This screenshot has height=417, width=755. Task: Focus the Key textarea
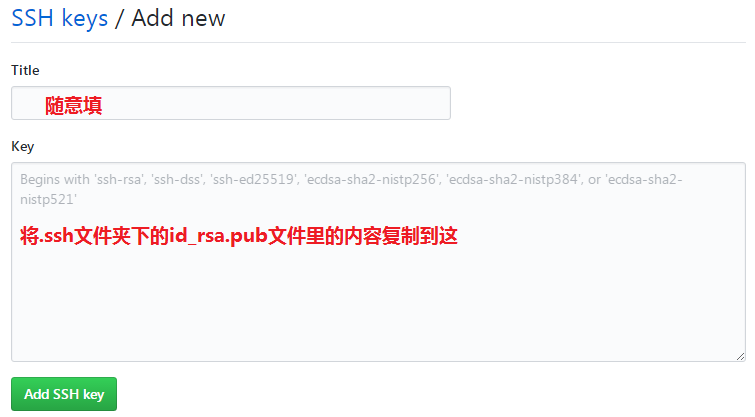378,262
